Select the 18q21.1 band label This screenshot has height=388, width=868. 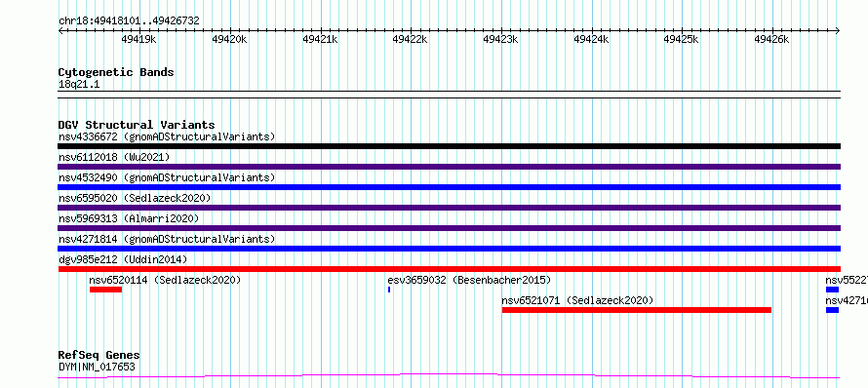pos(79,85)
